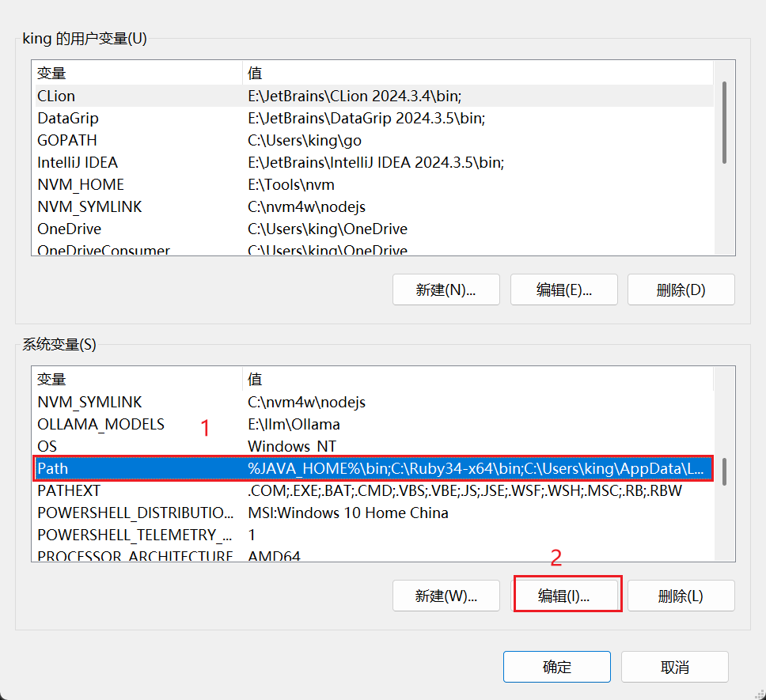Viewport: 766px width, 700px height.
Task: Click the system variables list scrollbar
Action: (x=724, y=471)
